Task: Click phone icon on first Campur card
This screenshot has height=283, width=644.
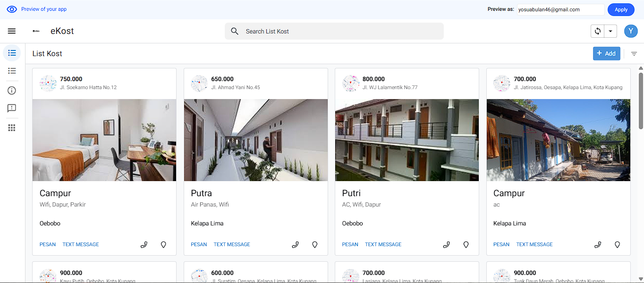Action: point(144,244)
